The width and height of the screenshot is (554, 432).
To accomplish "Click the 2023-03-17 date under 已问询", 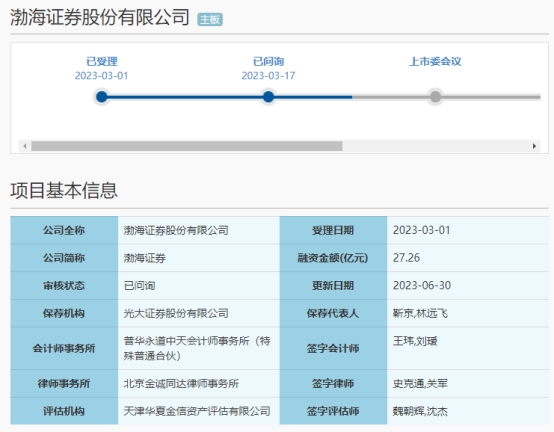I will pyautogui.click(x=269, y=76).
